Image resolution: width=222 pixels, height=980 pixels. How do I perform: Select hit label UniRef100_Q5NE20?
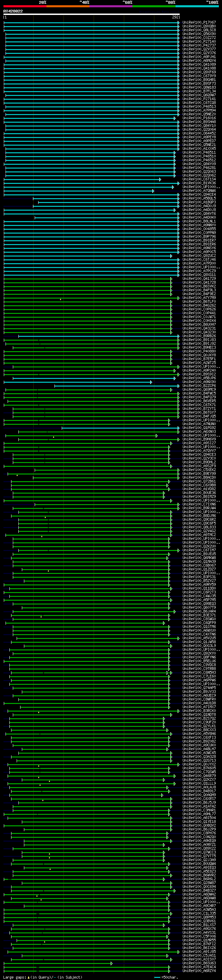click(199, 114)
